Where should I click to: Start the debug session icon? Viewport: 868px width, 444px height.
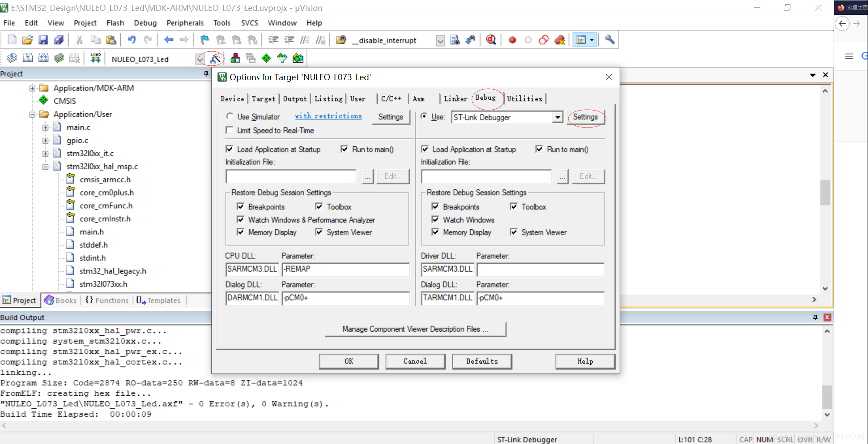click(x=491, y=40)
